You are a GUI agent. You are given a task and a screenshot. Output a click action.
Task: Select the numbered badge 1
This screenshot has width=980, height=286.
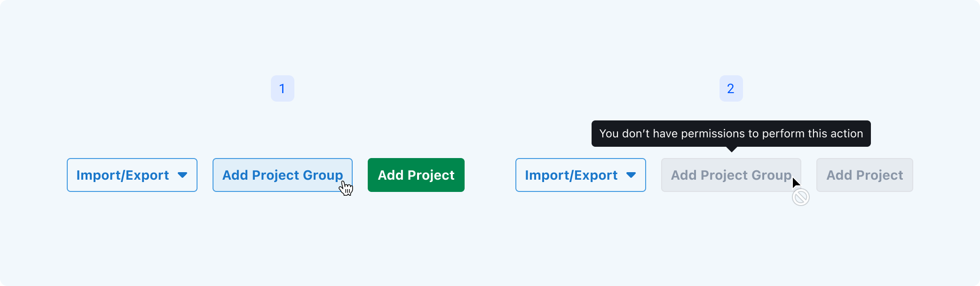282,88
